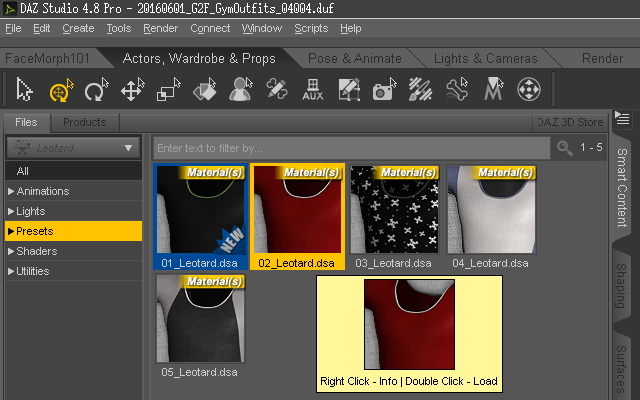Open the pane options menu icon
The height and width of the screenshot is (400, 640).
[x=622, y=118]
